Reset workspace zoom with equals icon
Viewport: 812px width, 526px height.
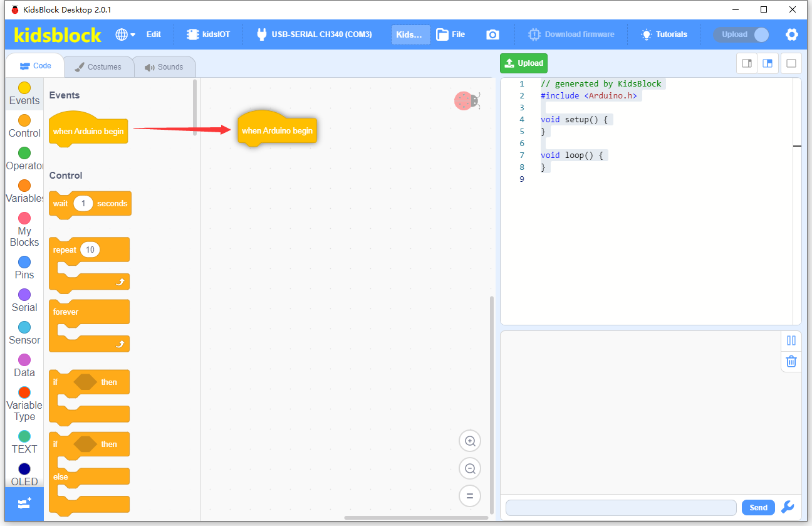point(470,496)
